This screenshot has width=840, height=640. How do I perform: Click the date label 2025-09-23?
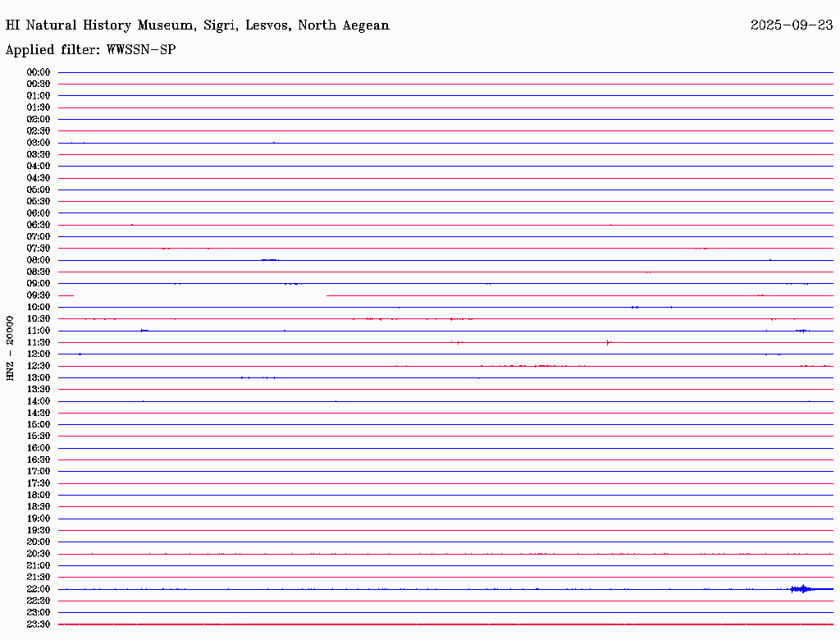(x=792, y=25)
